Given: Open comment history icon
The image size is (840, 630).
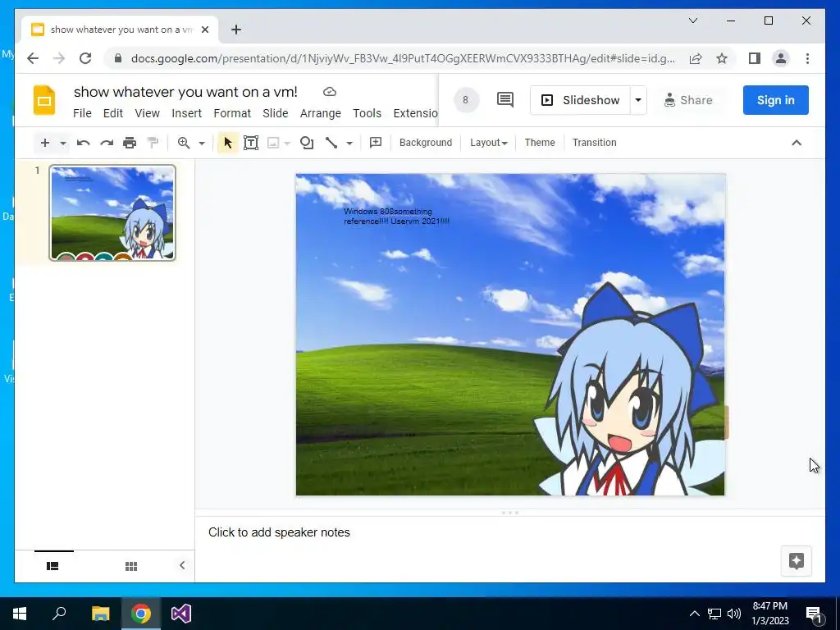Looking at the screenshot, I should coord(505,99).
